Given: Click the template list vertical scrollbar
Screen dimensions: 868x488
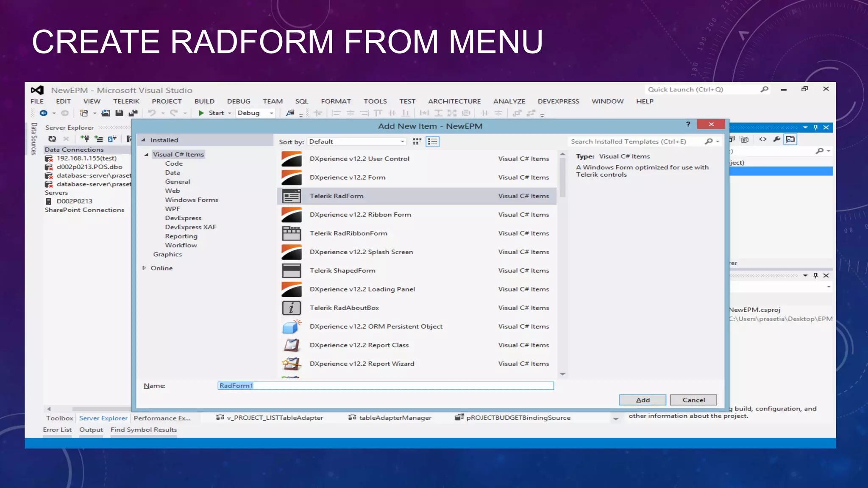Looking at the screenshot, I should (562, 178).
